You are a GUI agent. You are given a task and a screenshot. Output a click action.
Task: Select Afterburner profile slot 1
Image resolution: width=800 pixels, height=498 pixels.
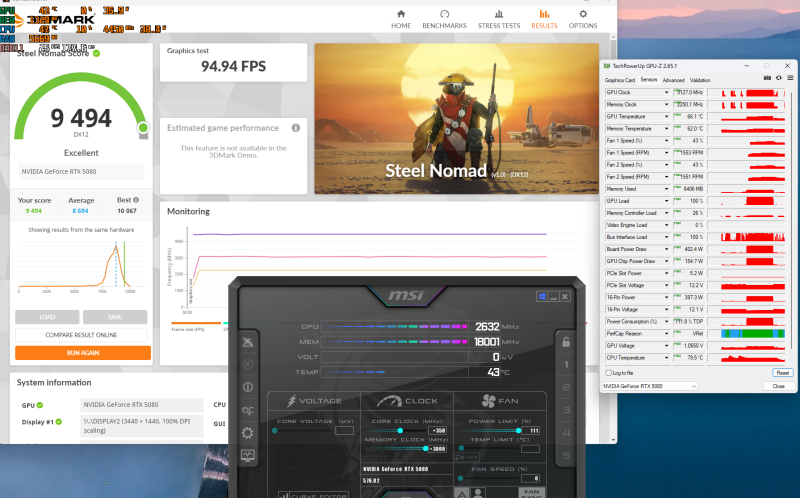pyautogui.click(x=566, y=364)
